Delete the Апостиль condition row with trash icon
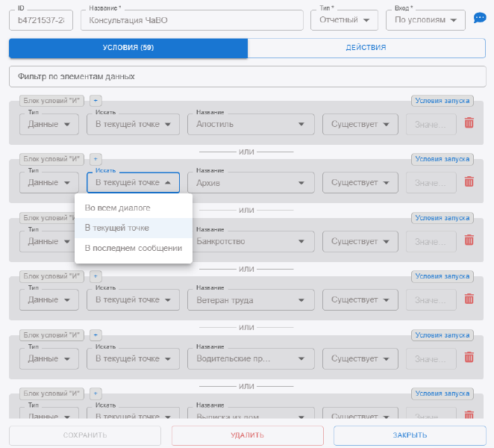Screen dimensions: 494x448 click(469, 123)
